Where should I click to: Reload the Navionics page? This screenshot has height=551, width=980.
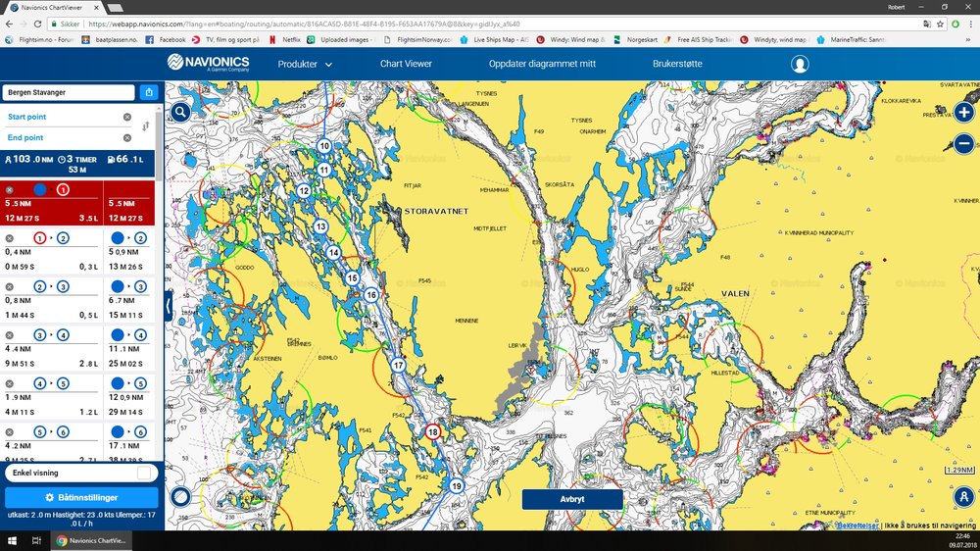pos(37,24)
